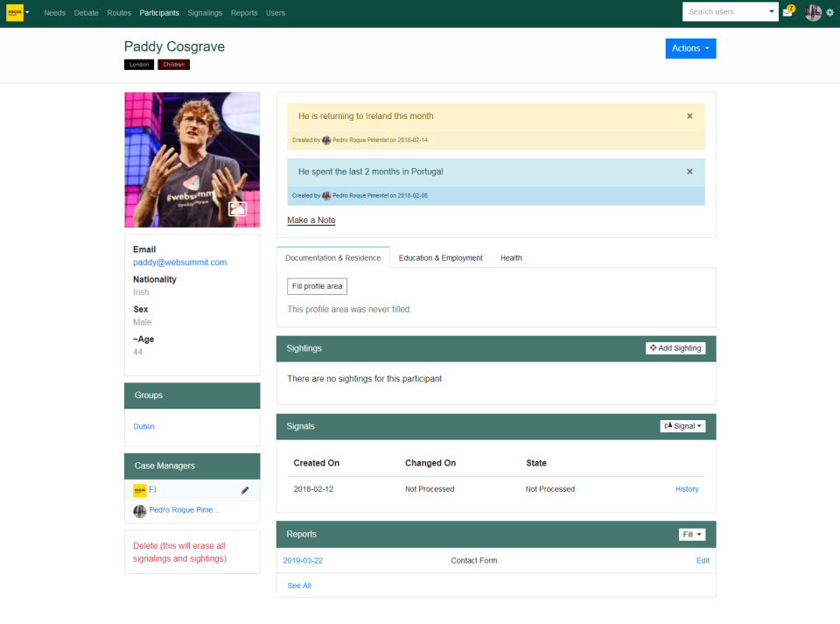The image size is (840, 624).
Task: Open the Dublin group link
Action: tap(144, 427)
